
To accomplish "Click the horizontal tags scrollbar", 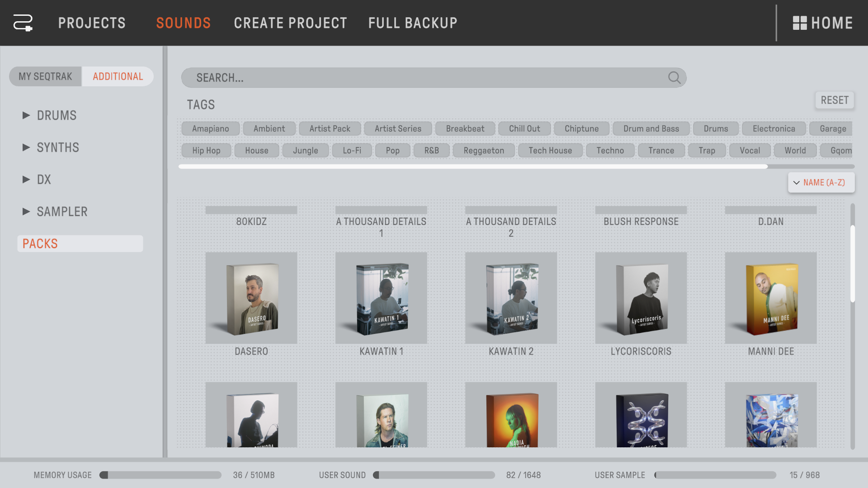I will tap(473, 167).
